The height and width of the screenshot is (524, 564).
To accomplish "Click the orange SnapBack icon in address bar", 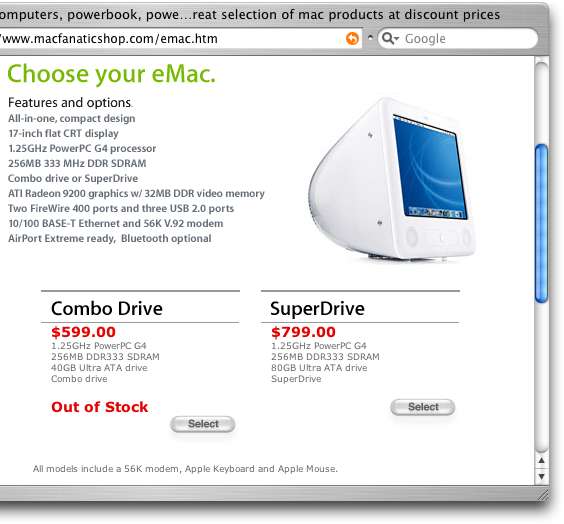I will [x=352, y=38].
